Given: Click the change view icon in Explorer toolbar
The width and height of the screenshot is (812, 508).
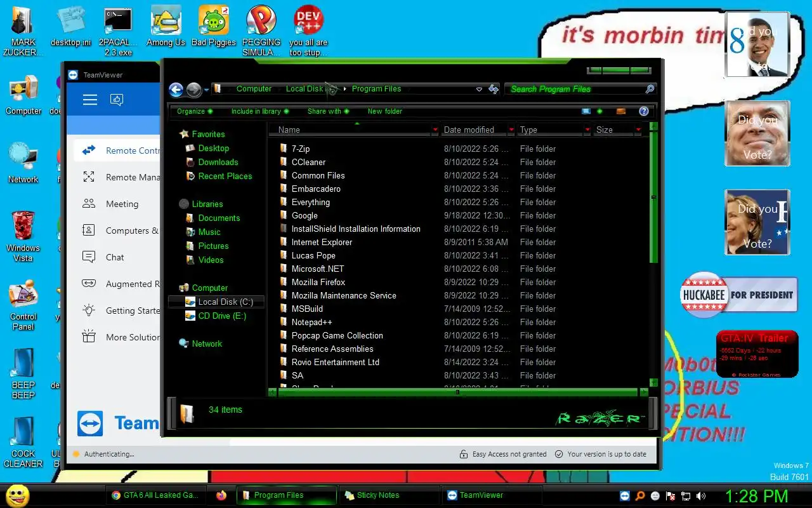Looking at the screenshot, I should pyautogui.click(x=586, y=111).
